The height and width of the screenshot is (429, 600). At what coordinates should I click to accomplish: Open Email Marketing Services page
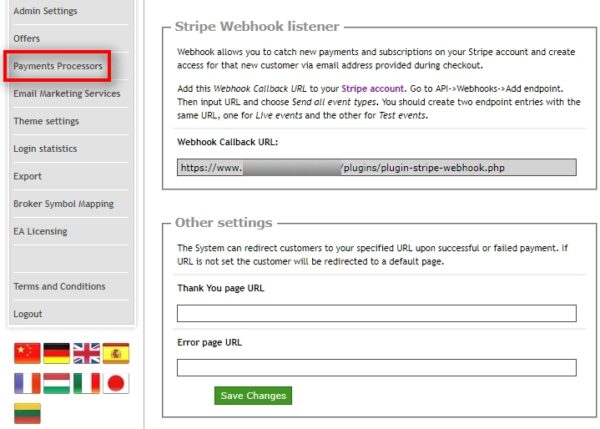(66, 94)
